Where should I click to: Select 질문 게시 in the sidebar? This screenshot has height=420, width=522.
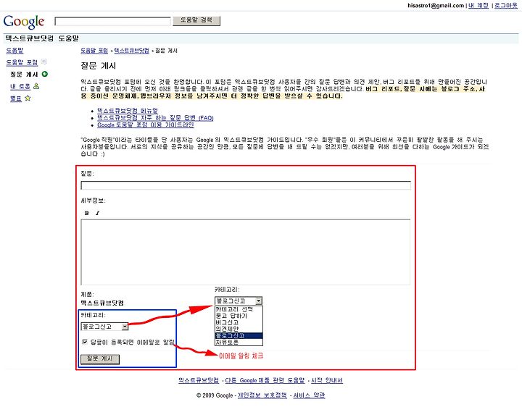(x=24, y=75)
